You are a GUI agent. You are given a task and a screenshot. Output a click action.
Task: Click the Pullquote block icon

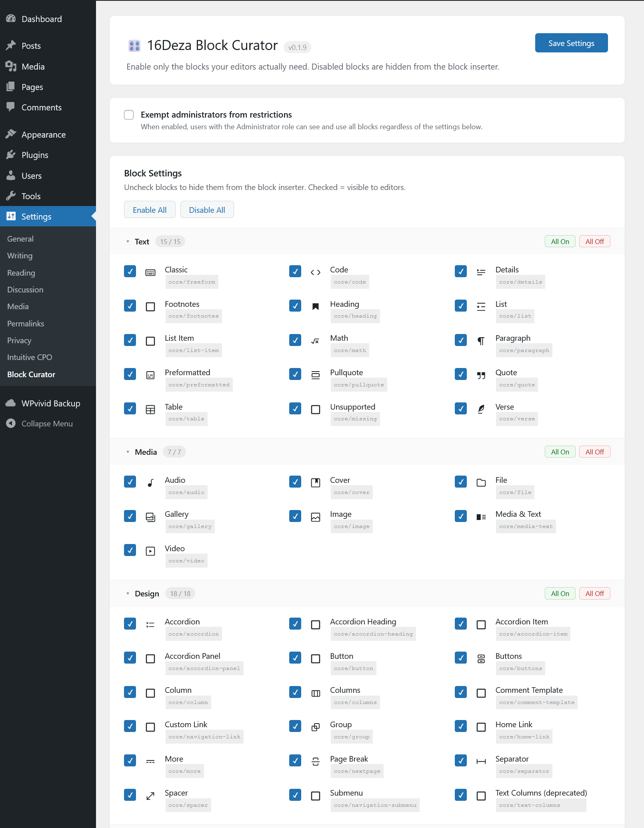coord(316,375)
